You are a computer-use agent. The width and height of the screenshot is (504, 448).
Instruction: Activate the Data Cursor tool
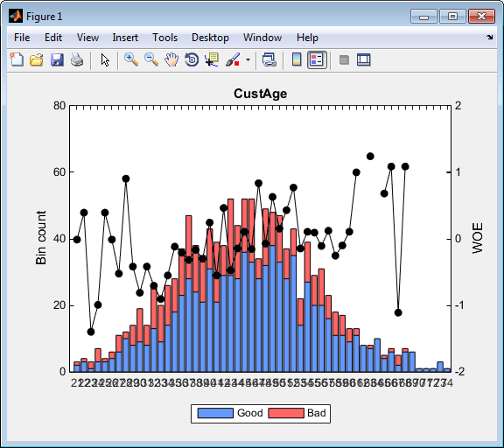(212, 59)
